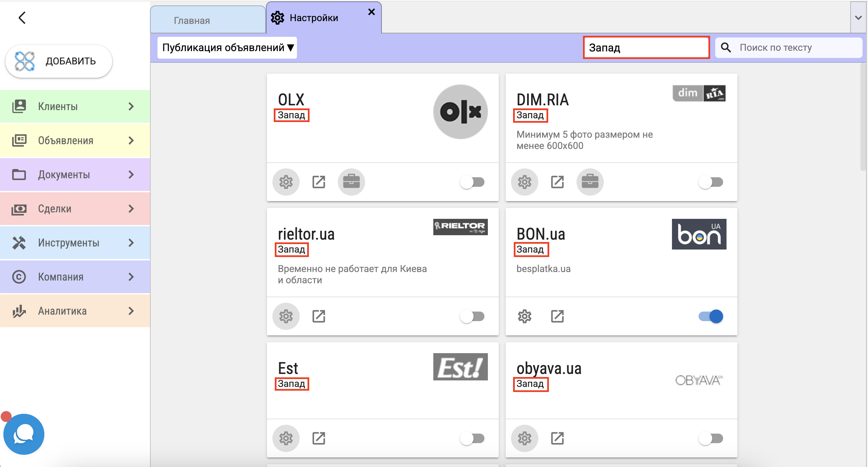The width and height of the screenshot is (868, 467).
Task: Click into Поиск по тексту field
Action: pos(789,47)
